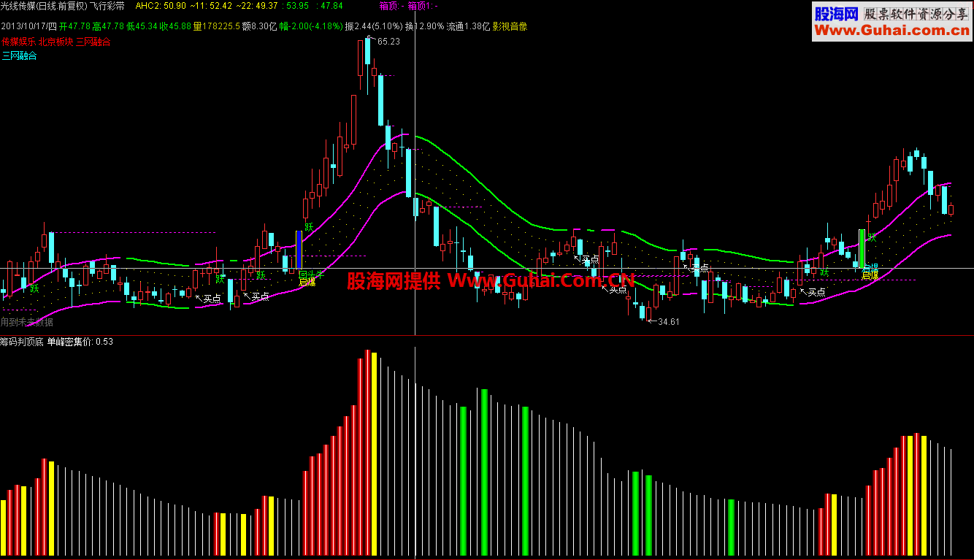
Task: Click the 34.61 low price marker
Action: click(x=668, y=321)
